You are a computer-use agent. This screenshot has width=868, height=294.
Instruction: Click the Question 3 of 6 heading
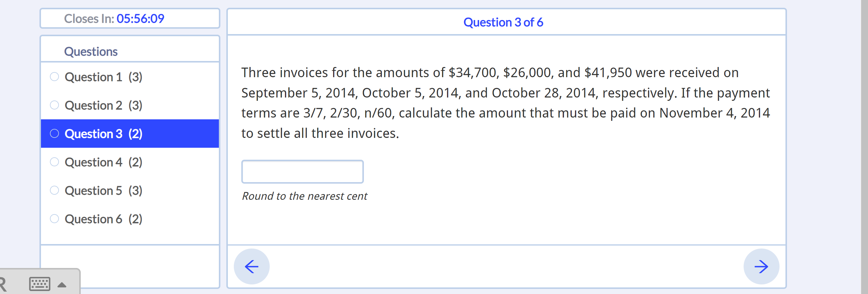[x=504, y=22]
